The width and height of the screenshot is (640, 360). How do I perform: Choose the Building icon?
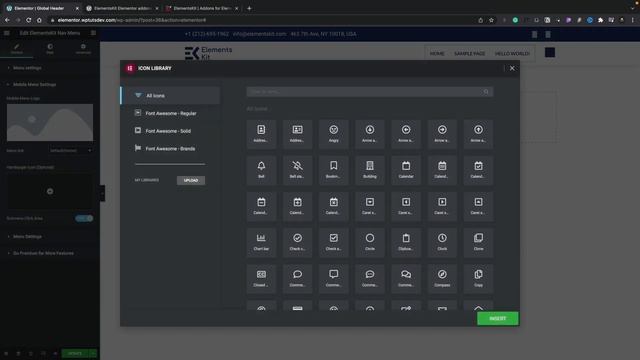pyautogui.click(x=370, y=170)
